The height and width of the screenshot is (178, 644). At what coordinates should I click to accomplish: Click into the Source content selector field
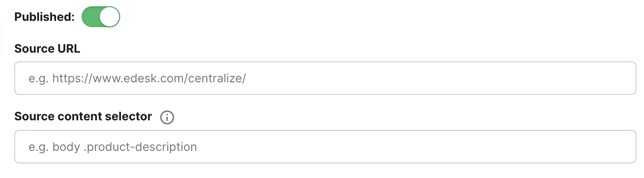click(325, 147)
